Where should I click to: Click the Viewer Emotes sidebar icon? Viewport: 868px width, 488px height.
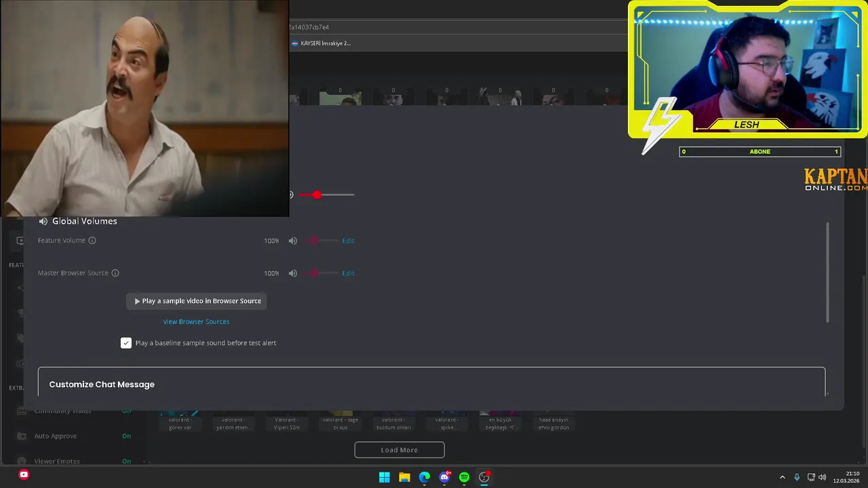click(21, 461)
